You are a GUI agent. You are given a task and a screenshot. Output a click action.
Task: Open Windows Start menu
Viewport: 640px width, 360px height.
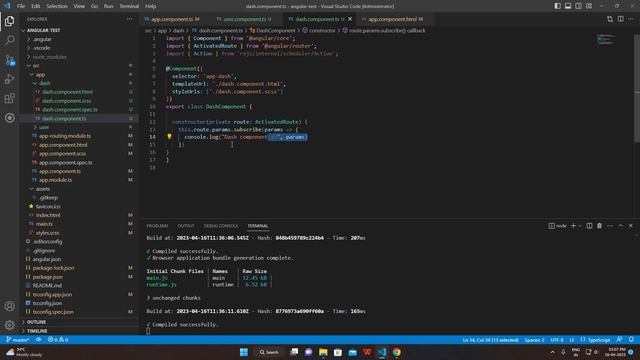pyautogui.click(x=244, y=352)
